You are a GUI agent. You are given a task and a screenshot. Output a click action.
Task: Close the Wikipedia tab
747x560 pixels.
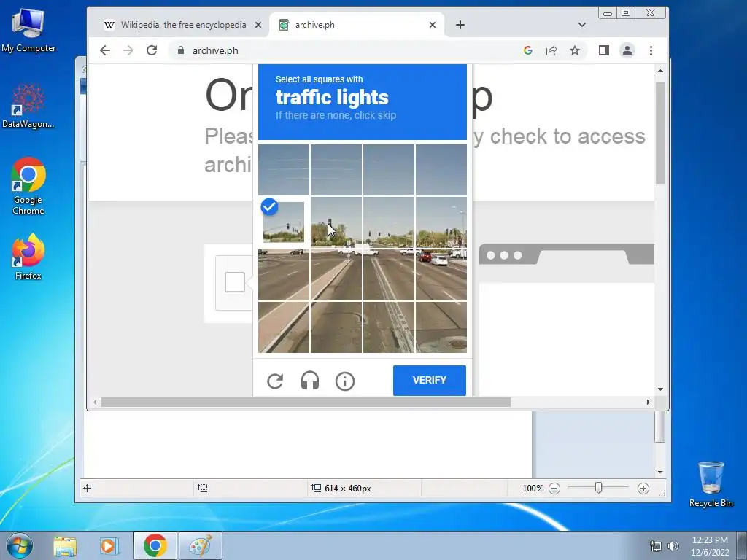pyautogui.click(x=258, y=25)
